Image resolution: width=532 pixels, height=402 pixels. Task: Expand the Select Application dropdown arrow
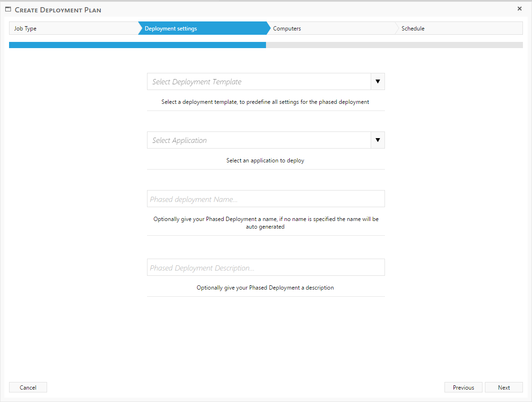(x=377, y=141)
